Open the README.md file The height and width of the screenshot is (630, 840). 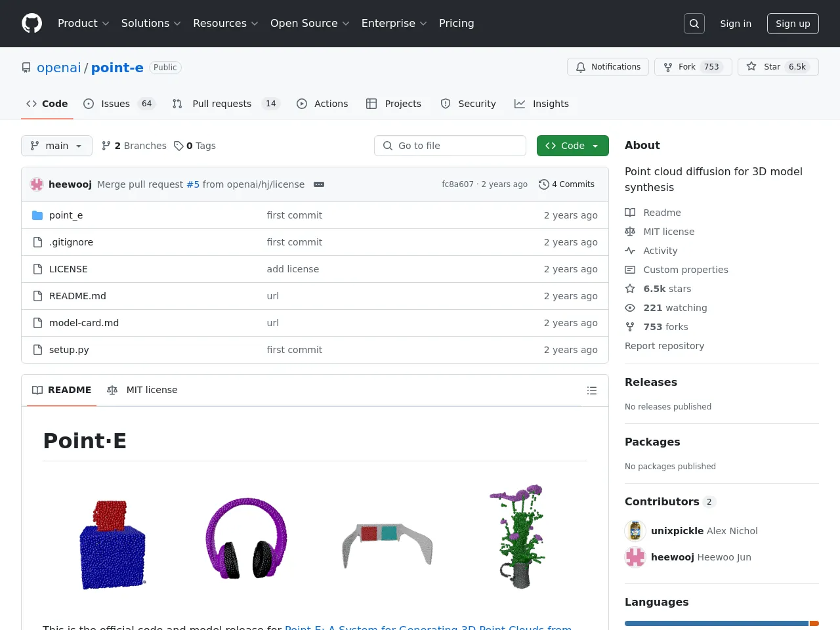tap(77, 296)
